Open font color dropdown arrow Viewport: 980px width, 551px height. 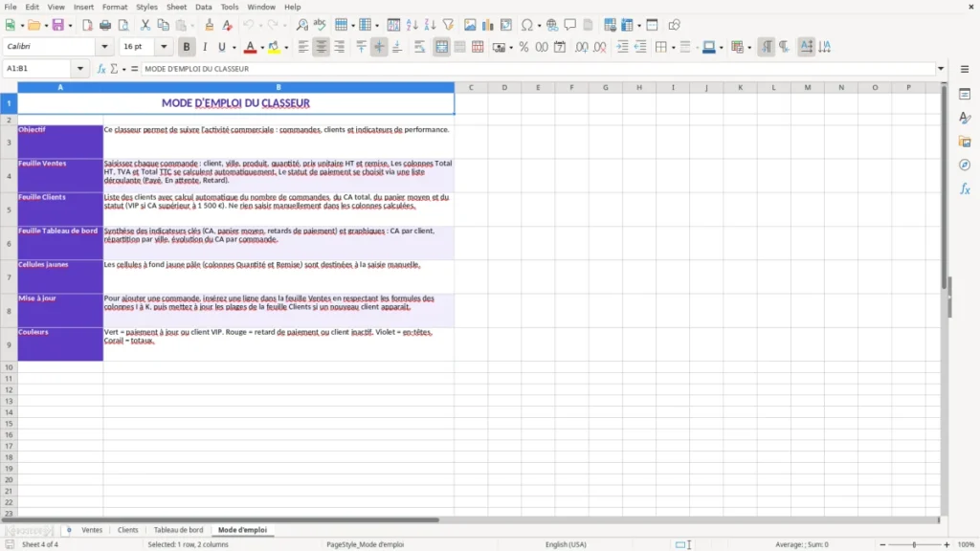pos(262,48)
